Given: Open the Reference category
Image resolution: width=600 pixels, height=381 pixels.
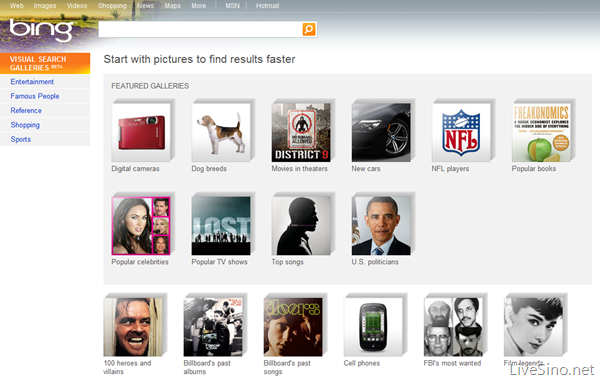Looking at the screenshot, I should pos(26,111).
